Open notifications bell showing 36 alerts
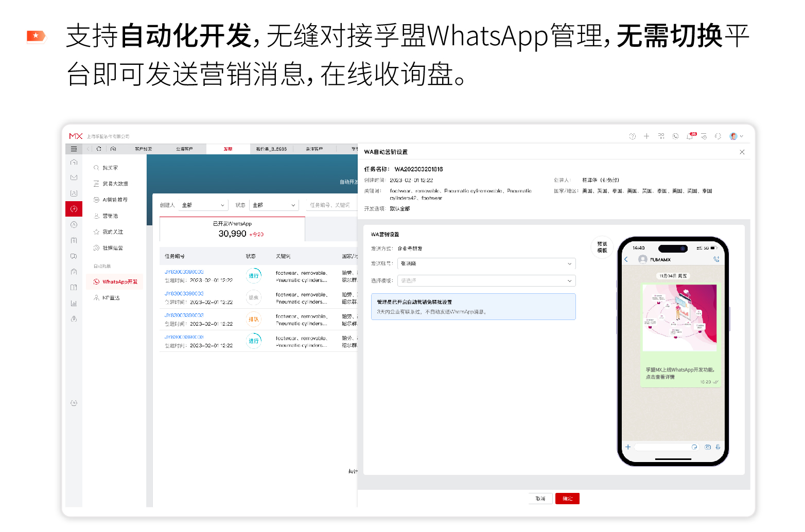The height and width of the screenshot is (532, 805). coord(691,135)
